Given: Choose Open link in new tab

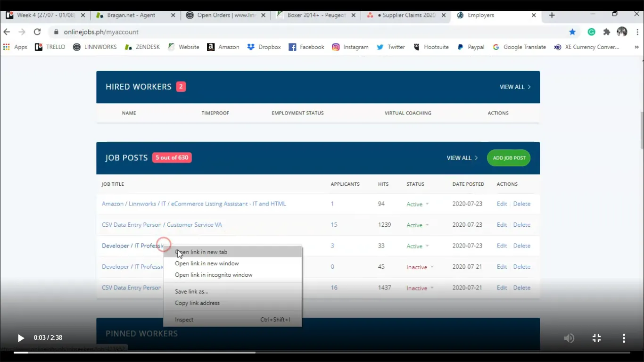Looking at the screenshot, I should (x=232, y=252).
